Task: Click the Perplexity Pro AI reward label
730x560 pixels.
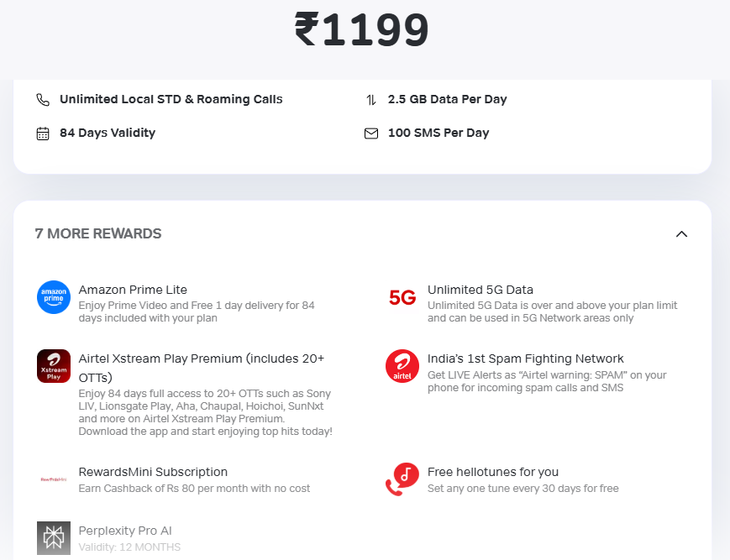Action: click(125, 531)
